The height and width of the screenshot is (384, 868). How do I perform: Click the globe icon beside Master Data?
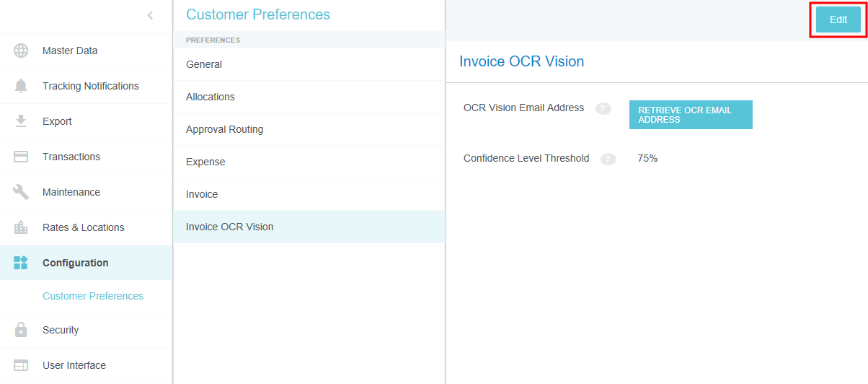pyautogui.click(x=21, y=51)
